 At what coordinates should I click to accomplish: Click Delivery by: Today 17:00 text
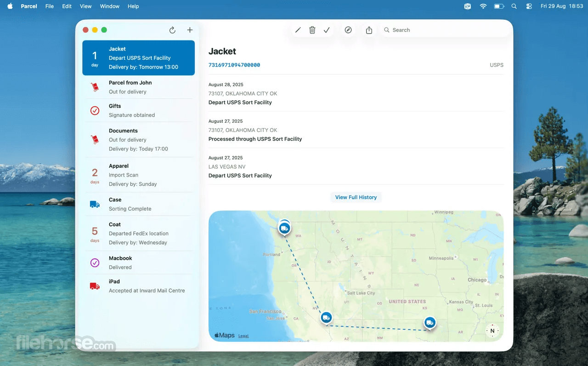(138, 149)
